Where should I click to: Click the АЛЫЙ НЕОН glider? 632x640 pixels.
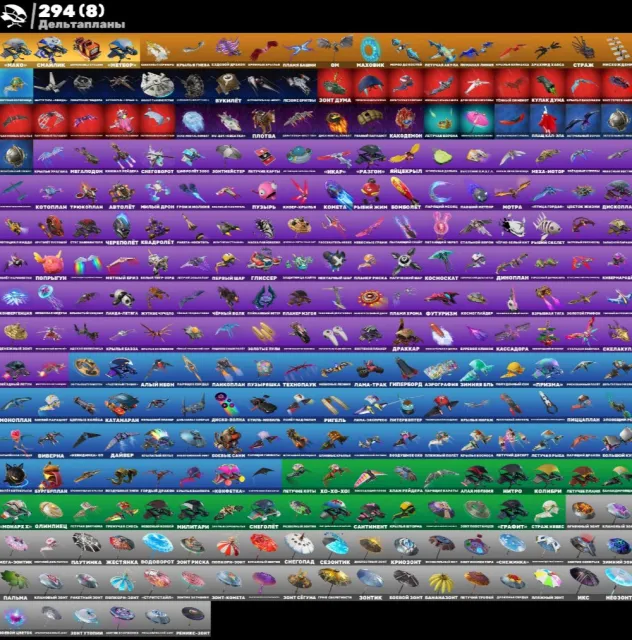[x=158, y=370]
